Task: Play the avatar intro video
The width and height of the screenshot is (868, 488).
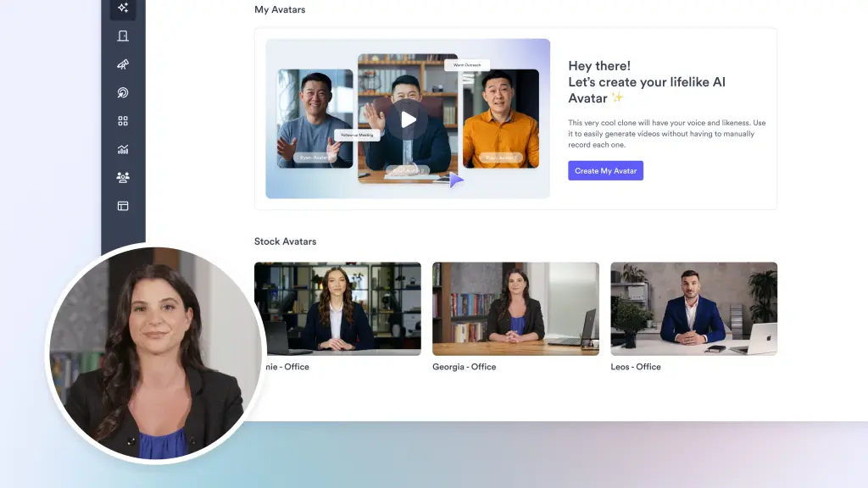Action: point(408,119)
